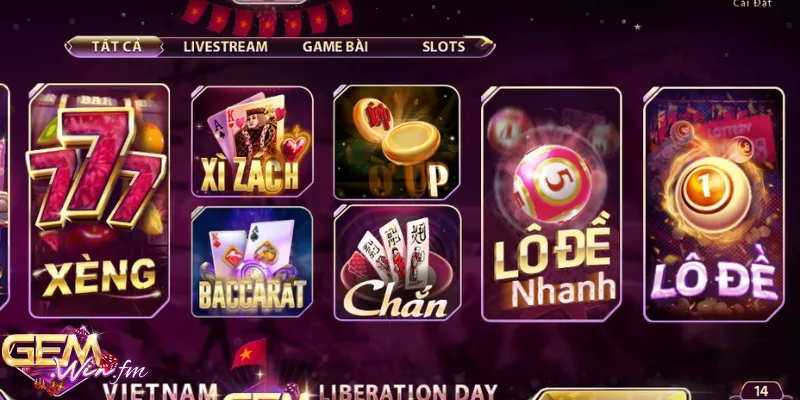800x400 pixels.
Task: Switch to the Livestream tab
Action: point(226,46)
